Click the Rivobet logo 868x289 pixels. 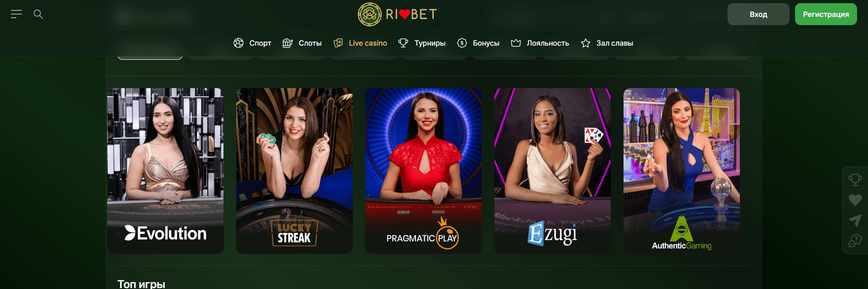point(397,14)
